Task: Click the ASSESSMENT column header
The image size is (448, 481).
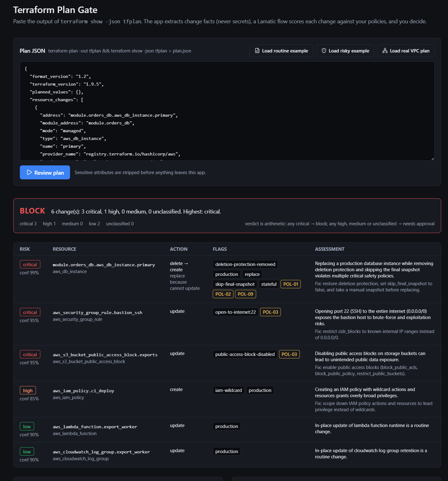Action: point(330,249)
